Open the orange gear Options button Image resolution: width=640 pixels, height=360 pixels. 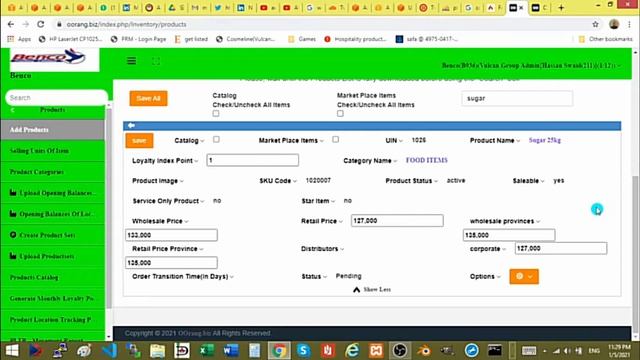(524, 276)
